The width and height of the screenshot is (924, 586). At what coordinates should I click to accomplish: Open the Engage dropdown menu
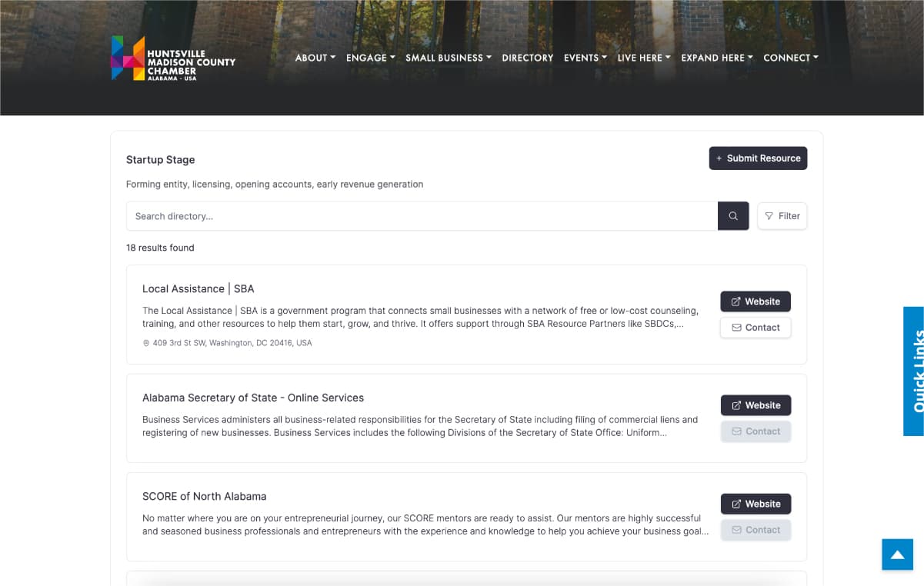pos(371,58)
